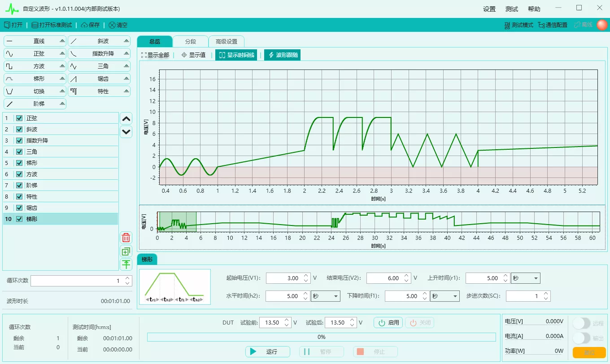This screenshot has height=364, width=610.
Task: Toggle 波形跟随 waveform follow button
Action: [283, 55]
